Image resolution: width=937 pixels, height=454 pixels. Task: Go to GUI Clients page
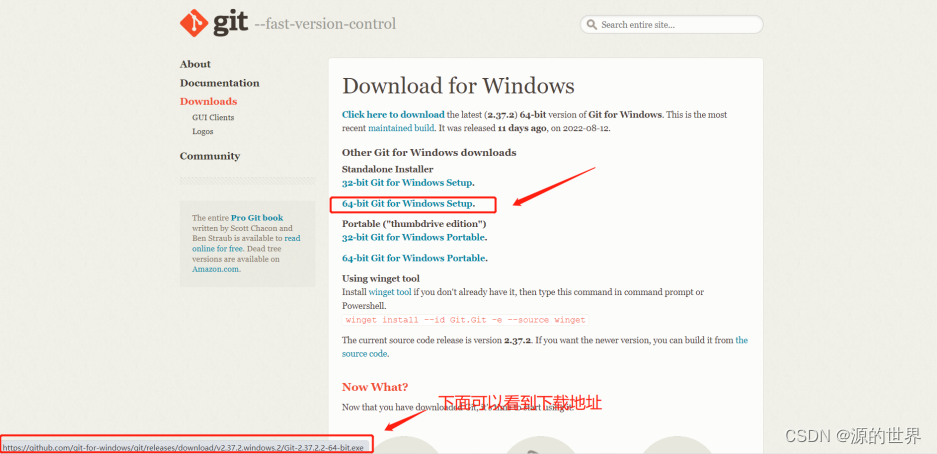(x=213, y=118)
